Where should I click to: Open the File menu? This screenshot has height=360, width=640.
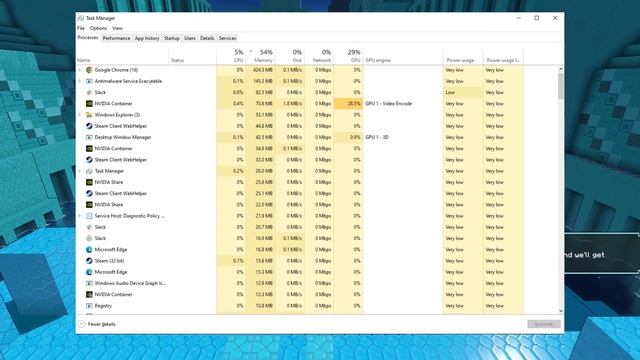click(x=81, y=28)
